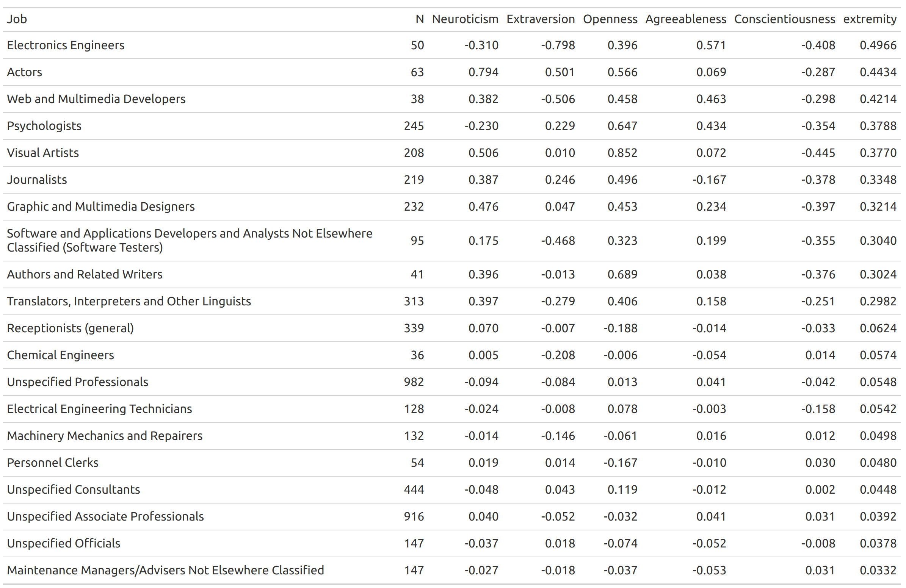The image size is (906, 588).
Task: Click Electrical Engineering Technicians Conscientiousness -0.158
Action: click(818, 409)
